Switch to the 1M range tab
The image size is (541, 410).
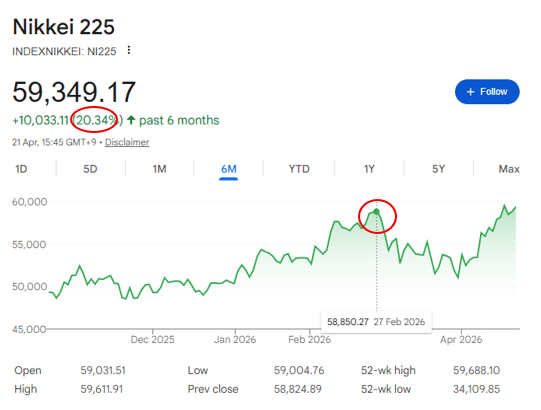pos(159,169)
